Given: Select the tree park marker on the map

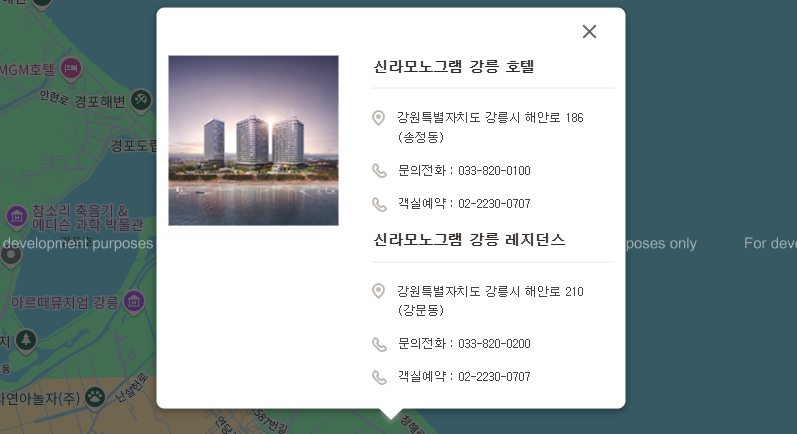Looking at the screenshot, I should point(25,339).
